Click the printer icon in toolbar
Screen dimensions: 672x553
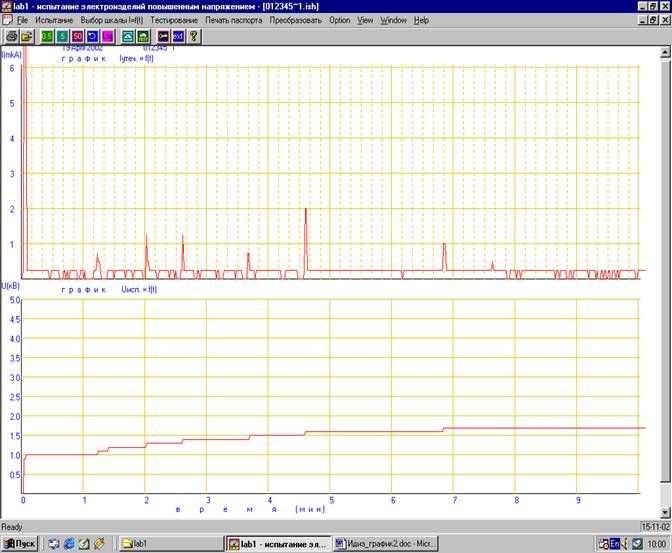click(x=12, y=36)
